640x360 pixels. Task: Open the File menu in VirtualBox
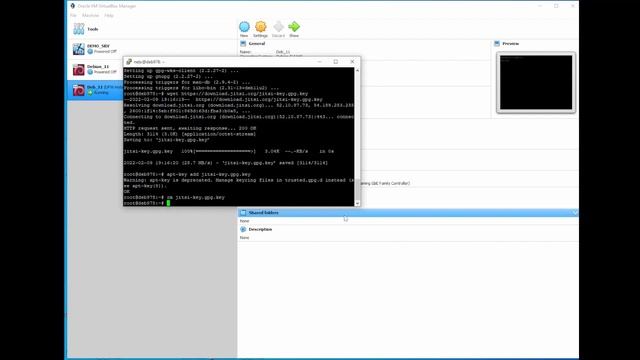pyautogui.click(x=73, y=16)
